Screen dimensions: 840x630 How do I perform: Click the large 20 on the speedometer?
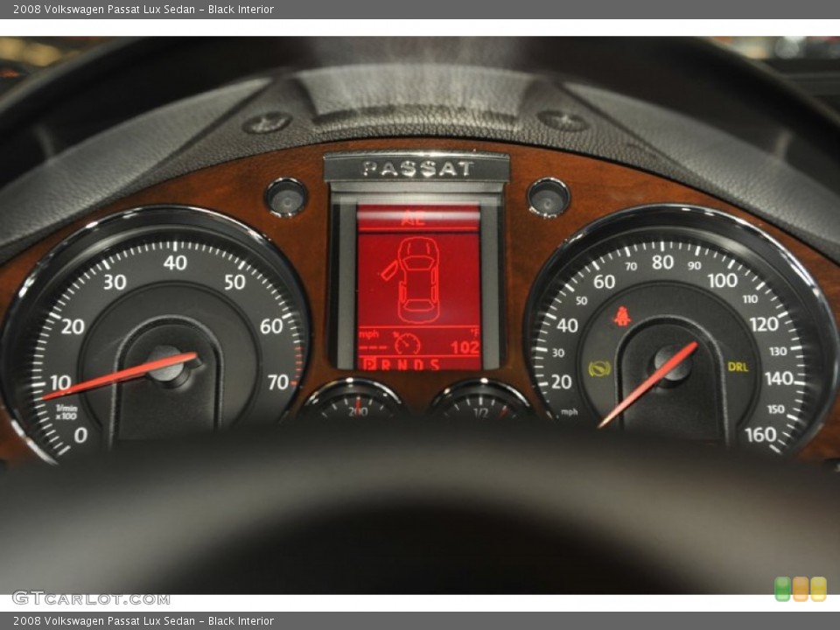click(x=562, y=382)
